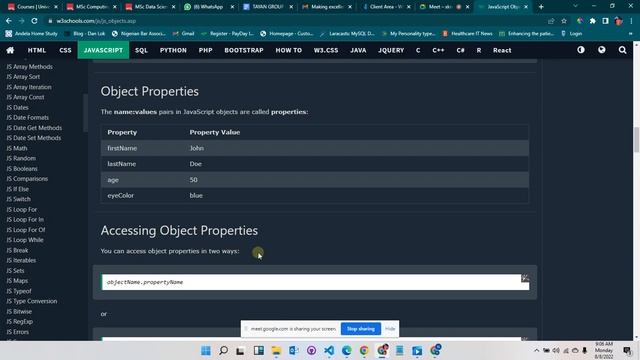Image resolution: width=640 pixels, height=360 pixels.
Task: Open the Extensions puzzle icon
Action: coord(593,21)
